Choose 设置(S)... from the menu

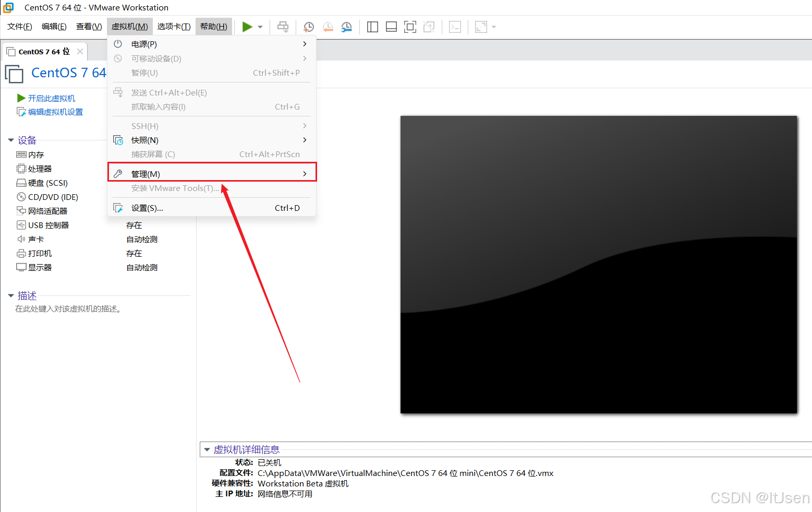point(212,208)
